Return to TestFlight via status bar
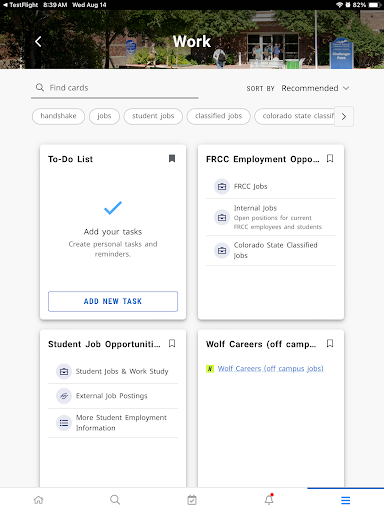 [20, 5]
